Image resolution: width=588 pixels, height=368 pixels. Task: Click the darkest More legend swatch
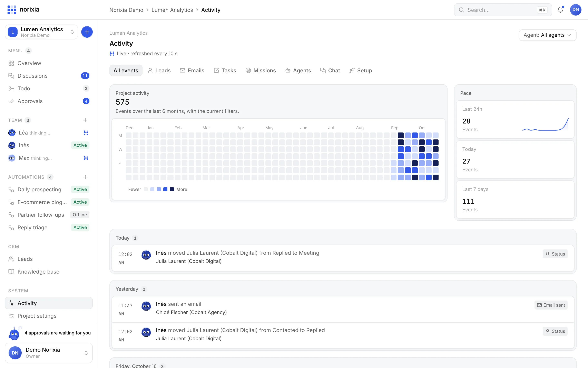click(x=172, y=189)
